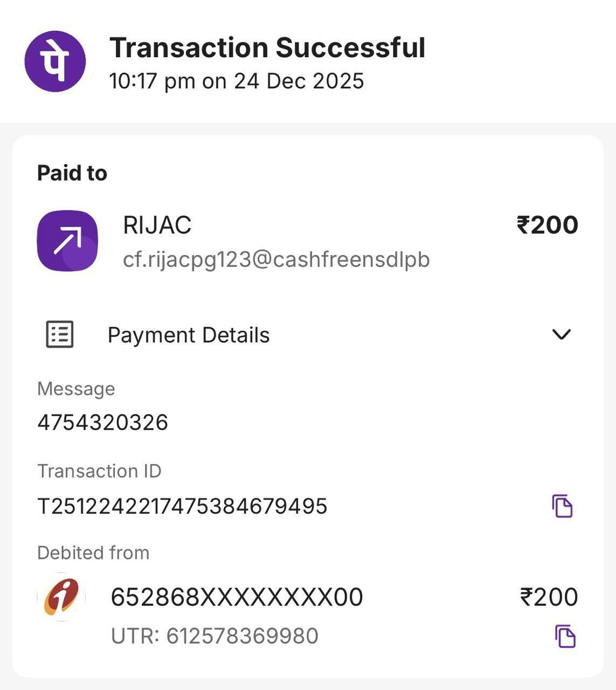Viewport: 616px width, 690px height.
Task: Click the Payment Details list icon
Action: [x=59, y=335]
